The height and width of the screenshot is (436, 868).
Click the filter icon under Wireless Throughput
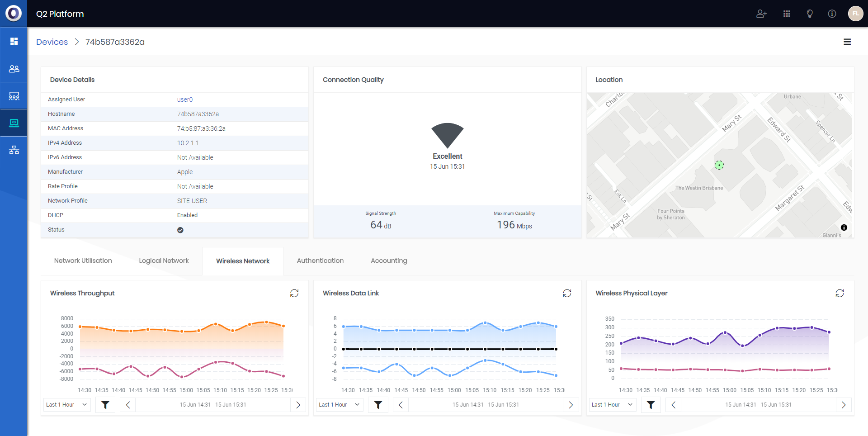coord(105,405)
